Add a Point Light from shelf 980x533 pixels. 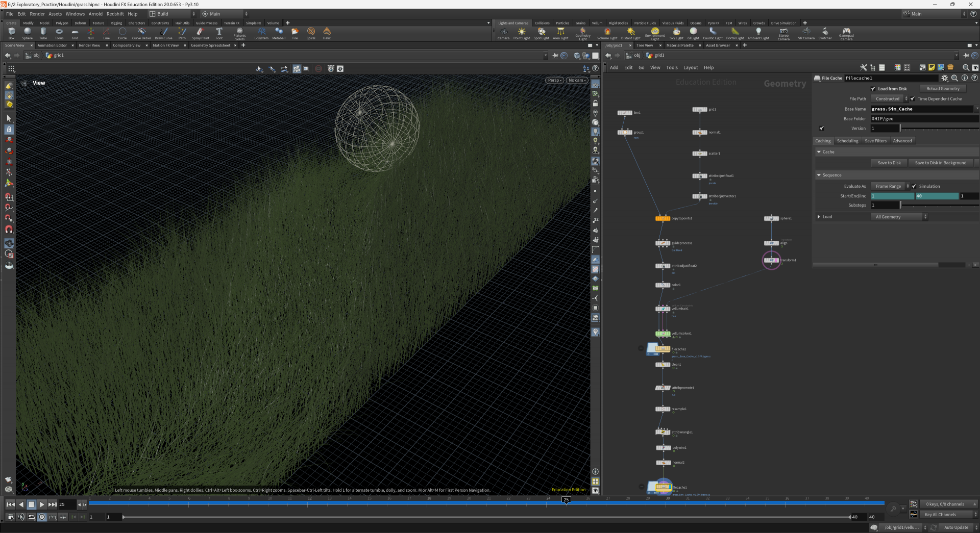(521, 33)
